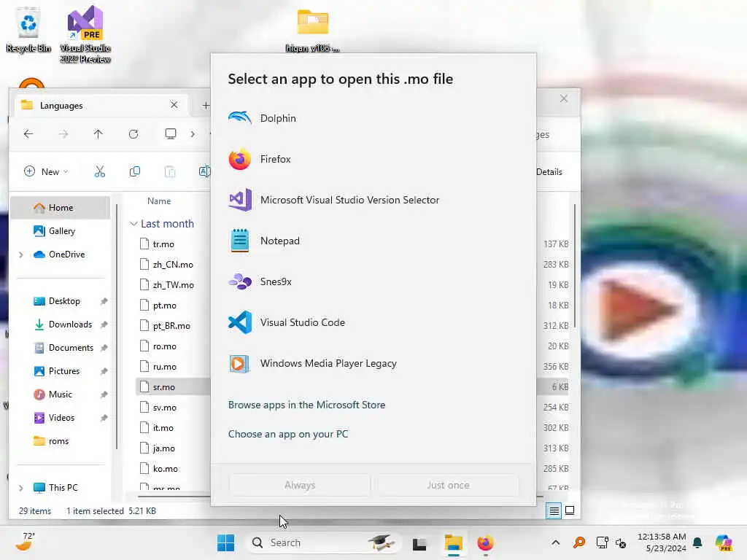
Task: Go back in File Explorer
Action: tap(28, 134)
